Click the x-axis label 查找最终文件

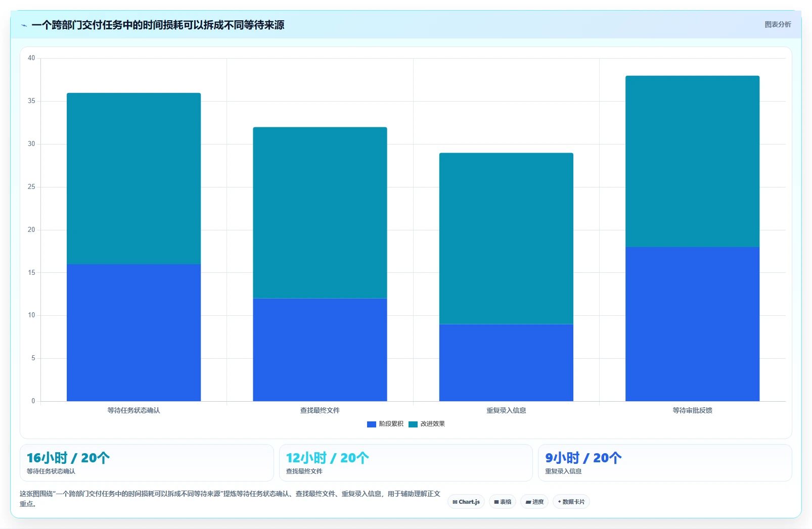[x=320, y=410]
